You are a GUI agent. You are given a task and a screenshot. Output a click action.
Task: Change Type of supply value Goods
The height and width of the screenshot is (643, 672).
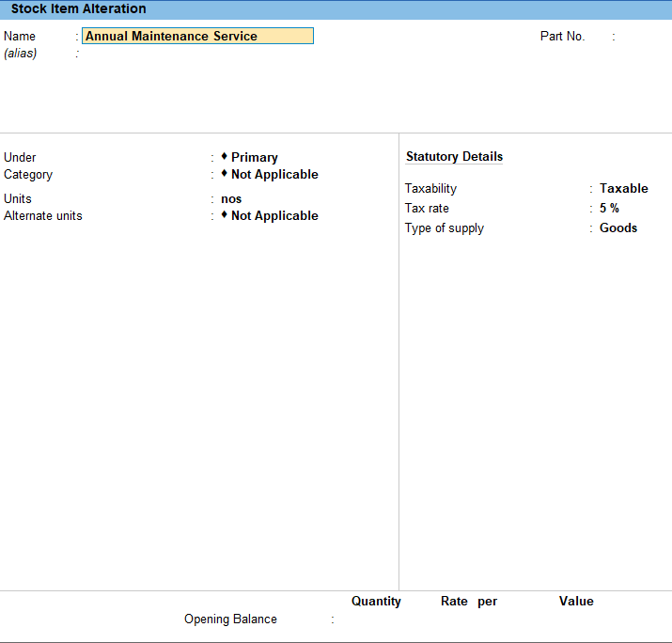pyautogui.click(x=618, y=228)
